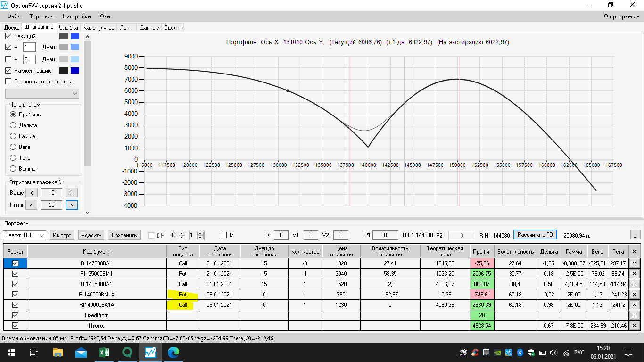Click the 'Импорт' button
The width and height of the screenshot is (644, 362).
[62, 235]
